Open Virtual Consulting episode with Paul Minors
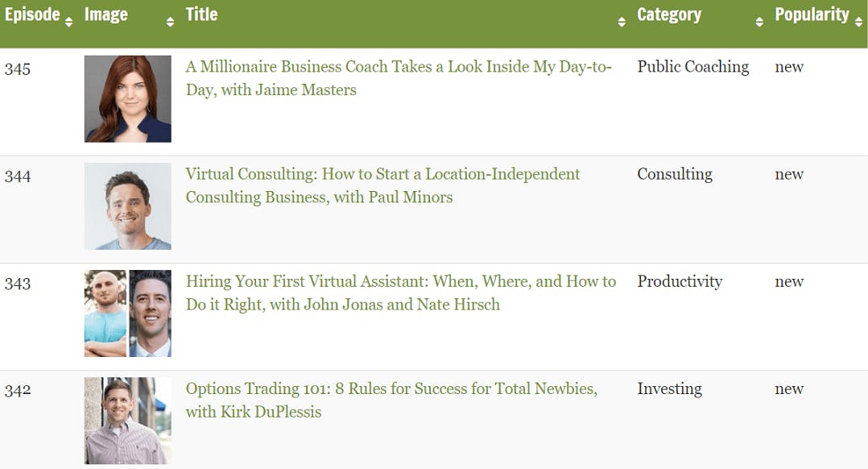Screen dimensions: 868x469 (x=382, y=185)
